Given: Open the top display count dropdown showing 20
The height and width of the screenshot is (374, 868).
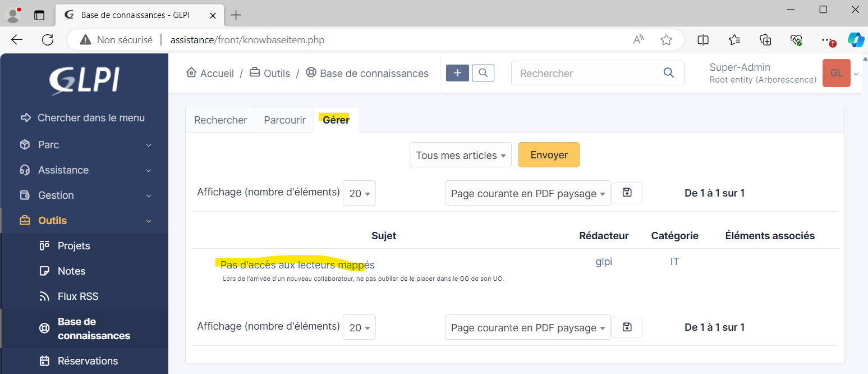Looking at the screenshot, I should (359, 193).
